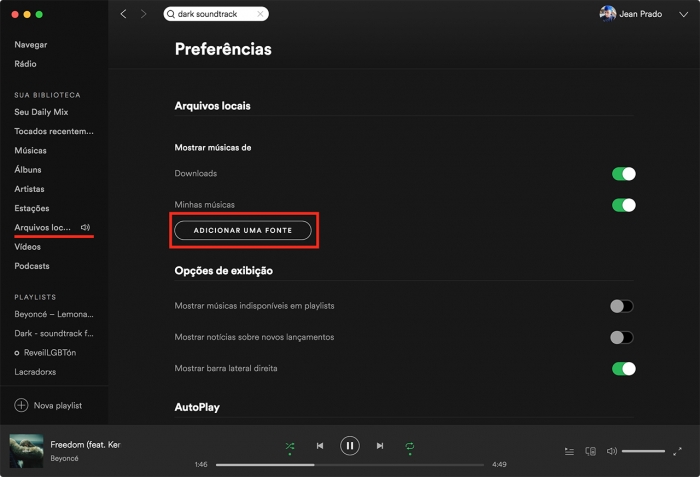
Task: Disable Mostrar barra lateral direita
Action: [x=624, y=368]
